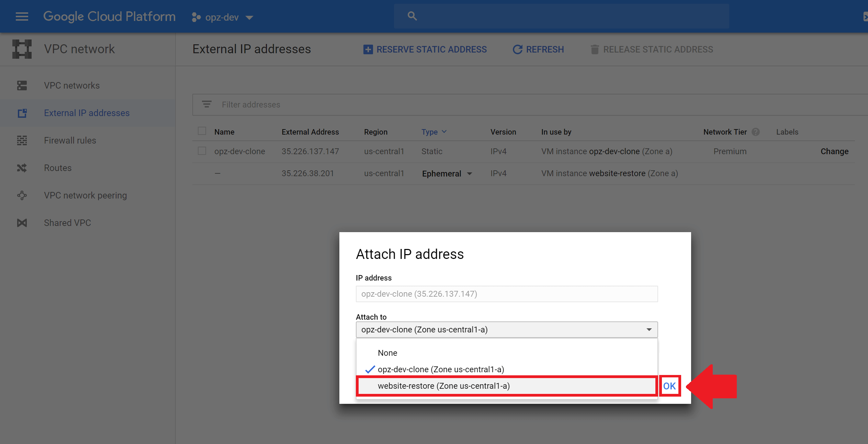Click the In use by column header
Screen dimensions: 868x444
pyautogui.click(x=556, y=132)
